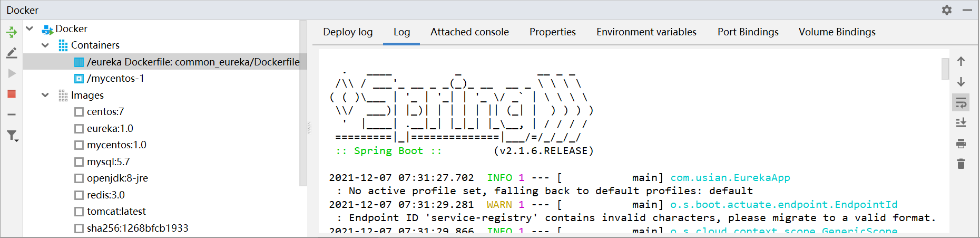Switch to Log tab
Image resolution: width=980 pixels, height=238 pixels.
tap(401, 32)
